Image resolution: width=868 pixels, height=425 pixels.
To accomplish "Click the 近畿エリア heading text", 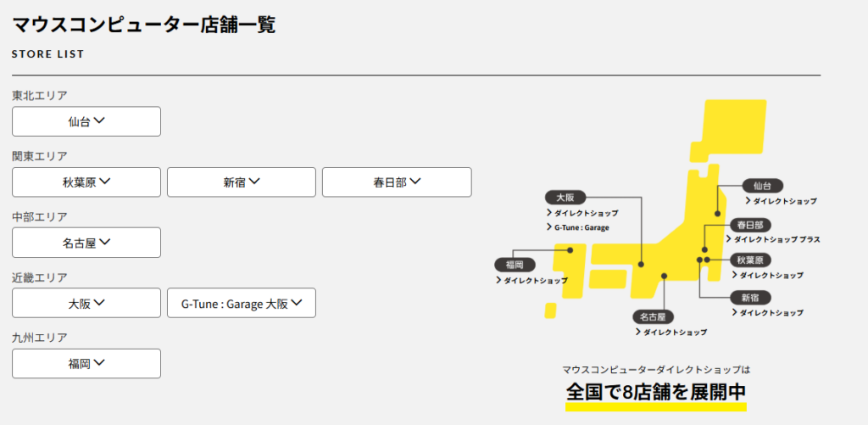I will click(40, 277).
